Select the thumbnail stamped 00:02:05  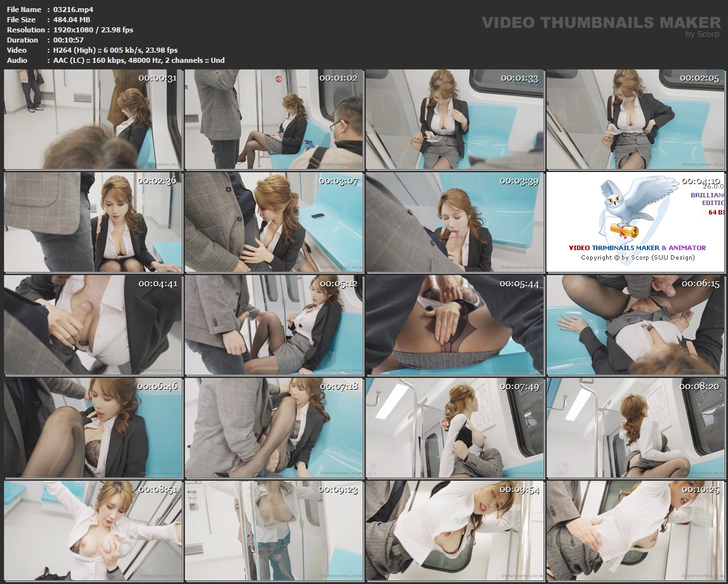coord(635,119)
